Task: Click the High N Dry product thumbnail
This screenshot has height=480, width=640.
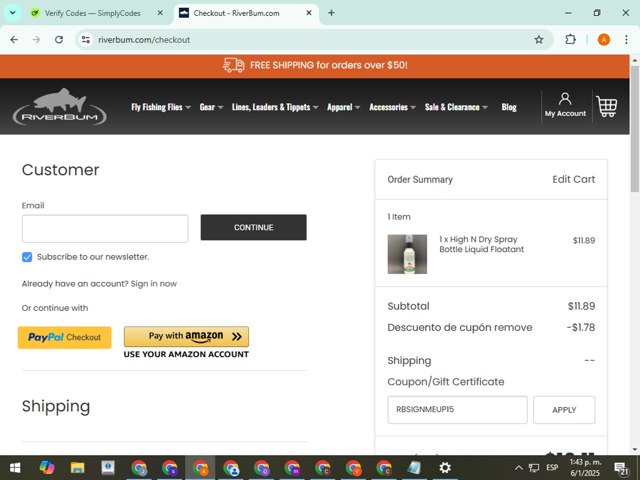Action: [x=407, y=254]
